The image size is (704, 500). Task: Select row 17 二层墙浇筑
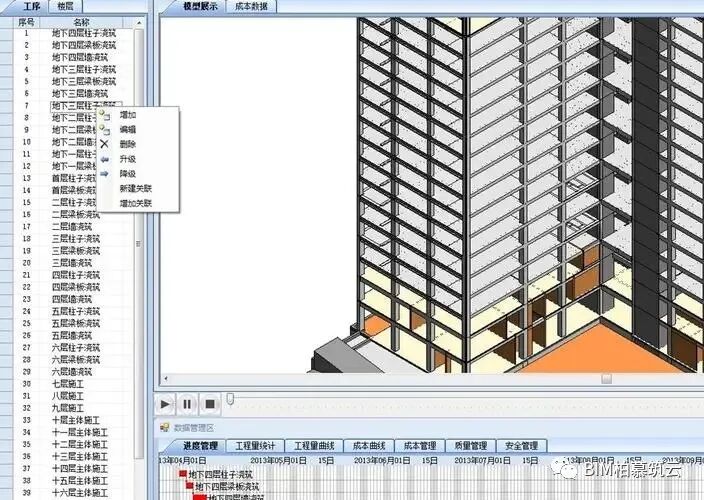click(73, 227)
